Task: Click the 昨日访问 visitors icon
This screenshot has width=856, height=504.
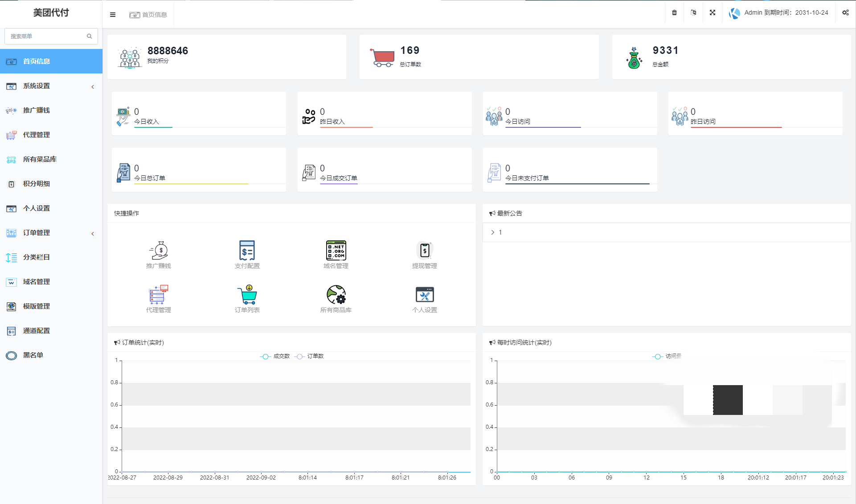Action: tap(680, 116)
